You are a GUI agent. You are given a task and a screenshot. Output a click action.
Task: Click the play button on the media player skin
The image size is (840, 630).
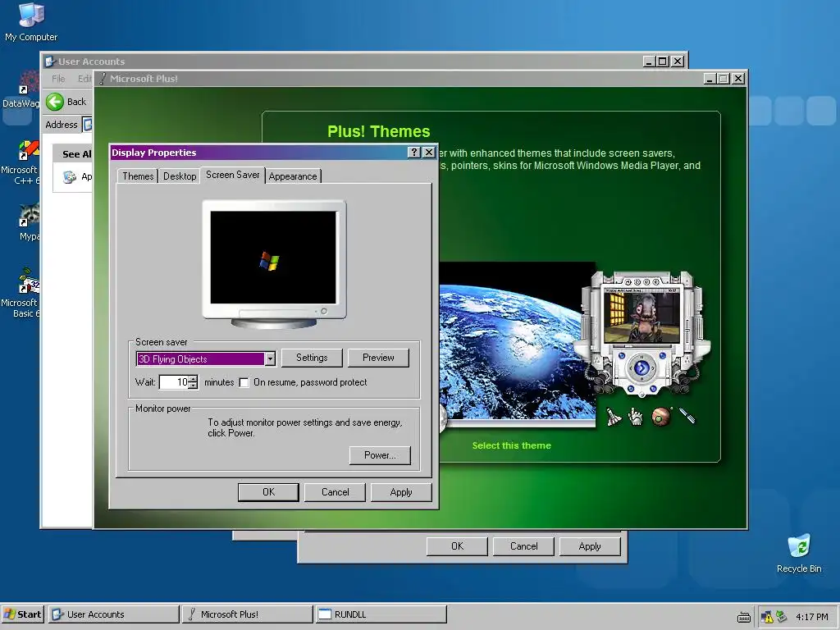[x=641, y=368]
